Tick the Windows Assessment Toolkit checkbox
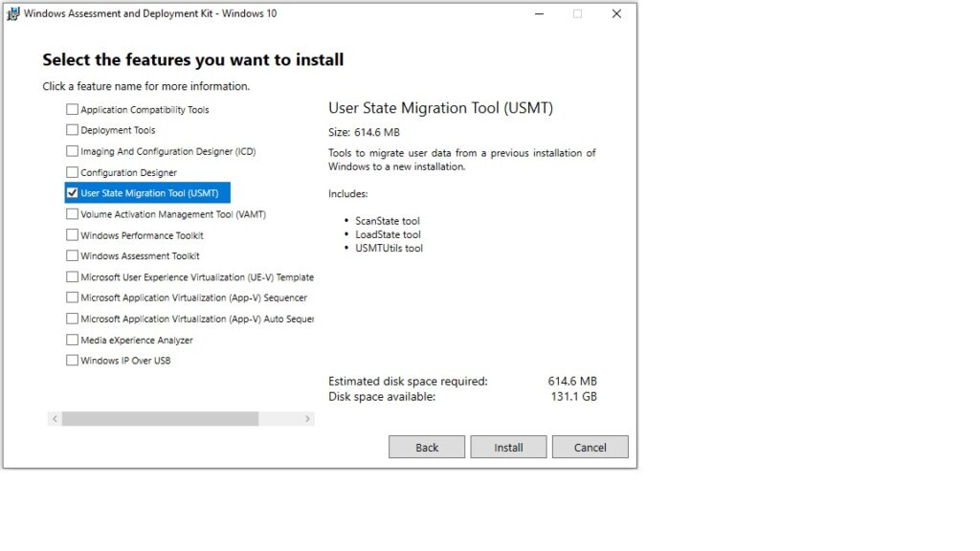 pos(72,256)
